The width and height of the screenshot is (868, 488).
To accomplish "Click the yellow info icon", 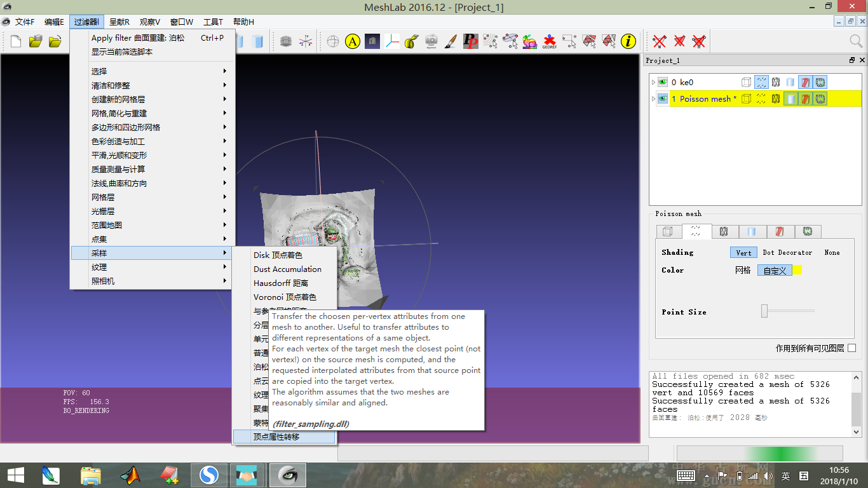I will point(628,41).
